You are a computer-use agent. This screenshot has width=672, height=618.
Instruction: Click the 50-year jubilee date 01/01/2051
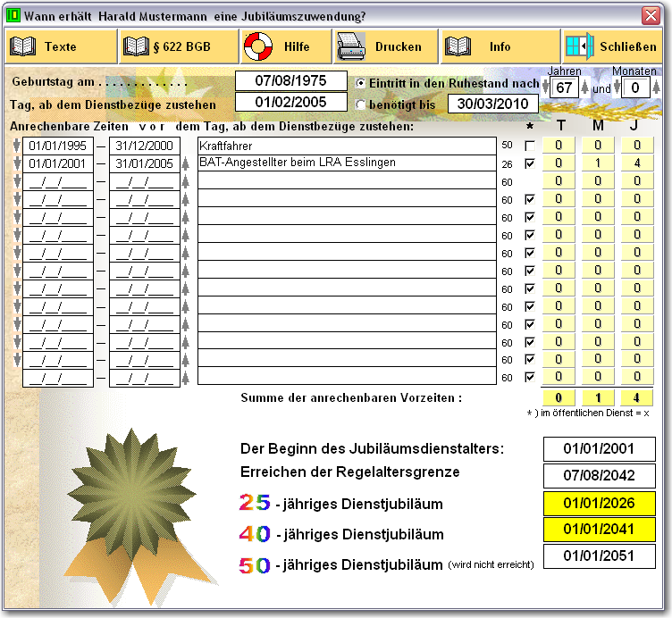[599, 555]
